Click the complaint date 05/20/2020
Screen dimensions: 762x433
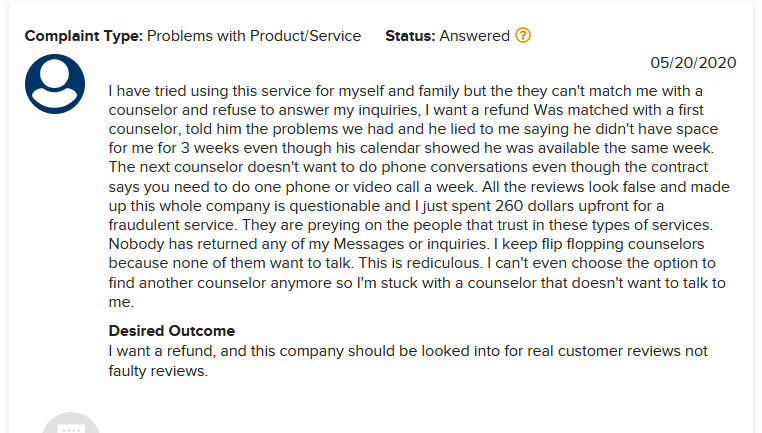coord(693,62)
